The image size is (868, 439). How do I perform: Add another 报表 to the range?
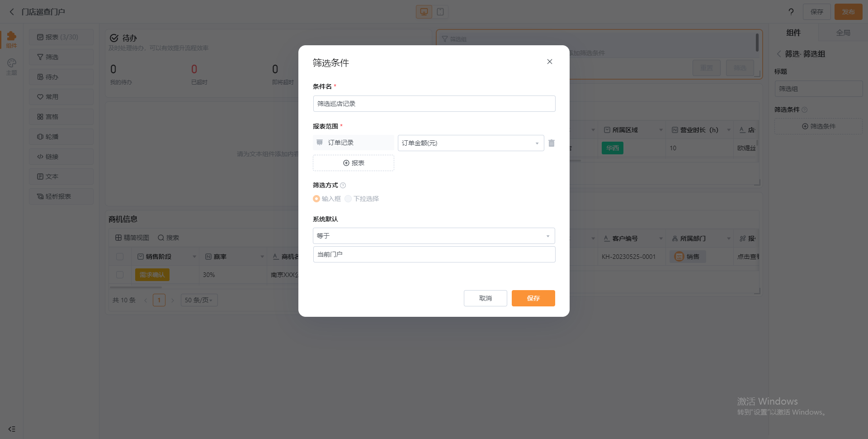pos(354,163)
